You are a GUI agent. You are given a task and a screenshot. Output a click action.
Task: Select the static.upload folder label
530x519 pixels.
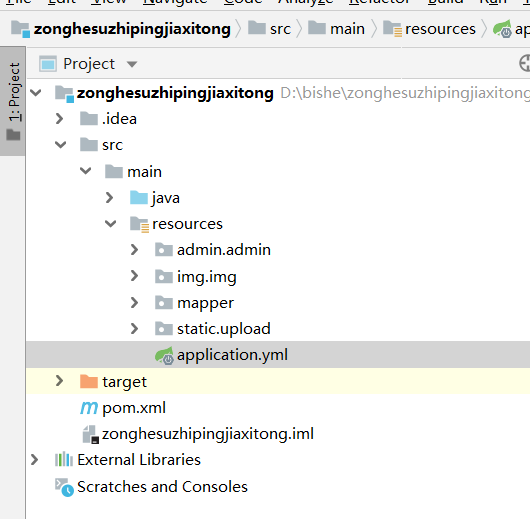(x=224, y=329)
